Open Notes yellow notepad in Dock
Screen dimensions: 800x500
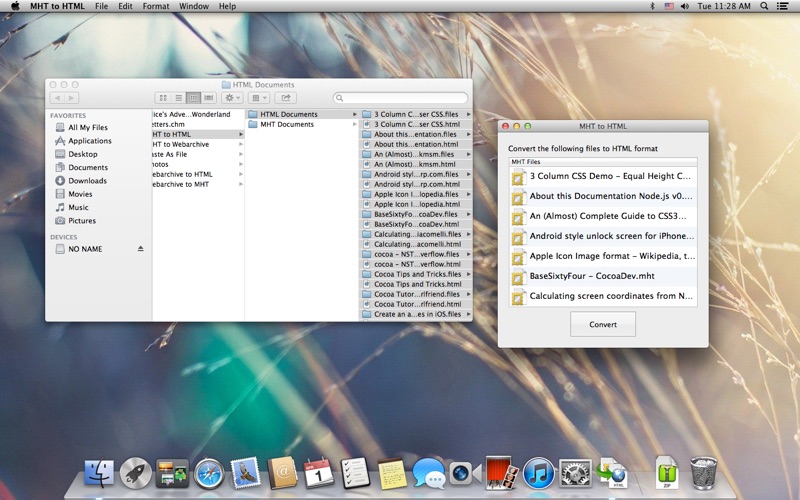[392, 473]
